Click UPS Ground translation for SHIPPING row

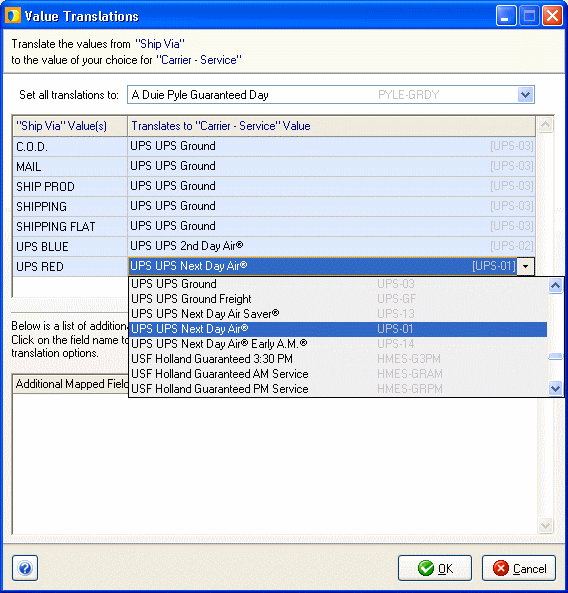pos(331,206)
